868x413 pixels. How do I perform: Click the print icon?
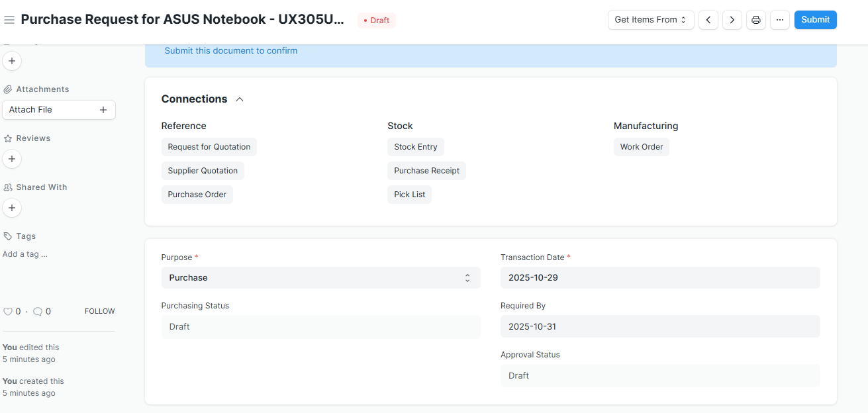(x=755, y=20)
